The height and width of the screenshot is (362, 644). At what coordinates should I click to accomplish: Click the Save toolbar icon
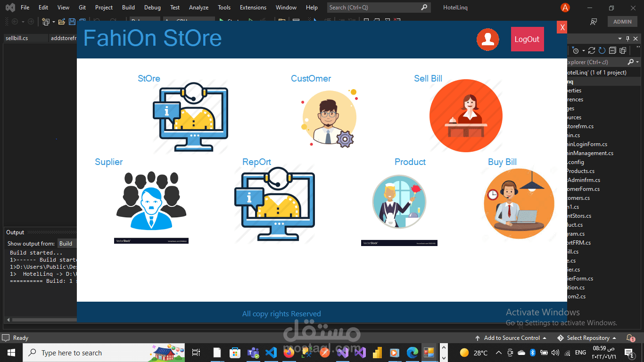(x=72, y=22)
